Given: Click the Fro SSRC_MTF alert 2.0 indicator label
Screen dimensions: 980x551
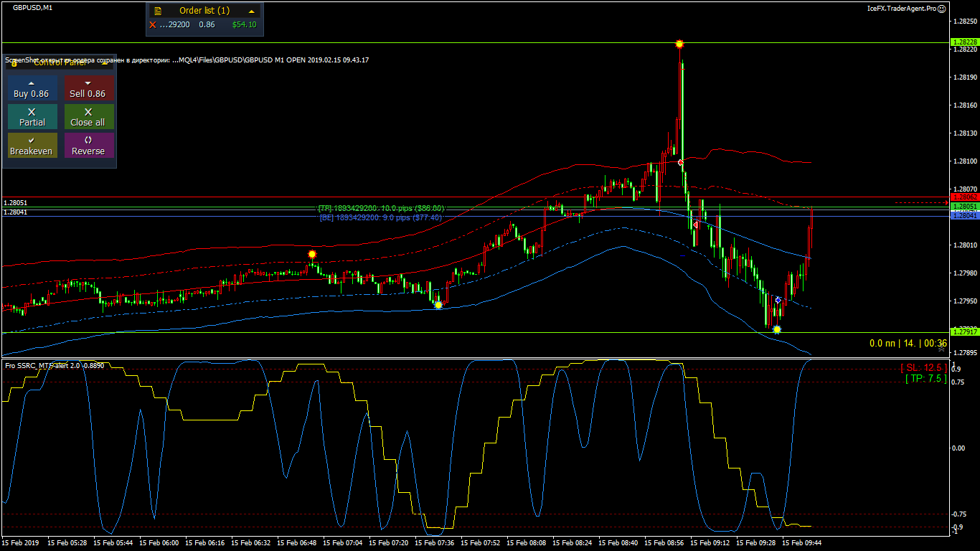Looking at the screenshot, I should pos(55,365).
